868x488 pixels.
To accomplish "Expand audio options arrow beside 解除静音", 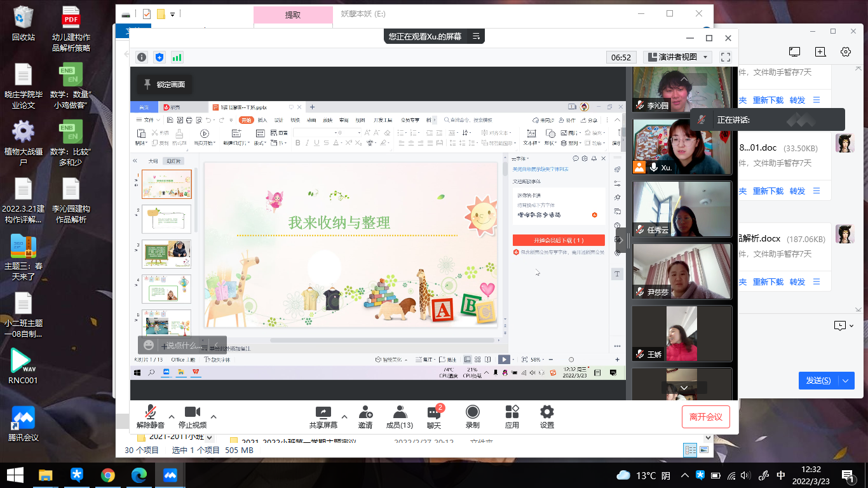I will (171, 417).
